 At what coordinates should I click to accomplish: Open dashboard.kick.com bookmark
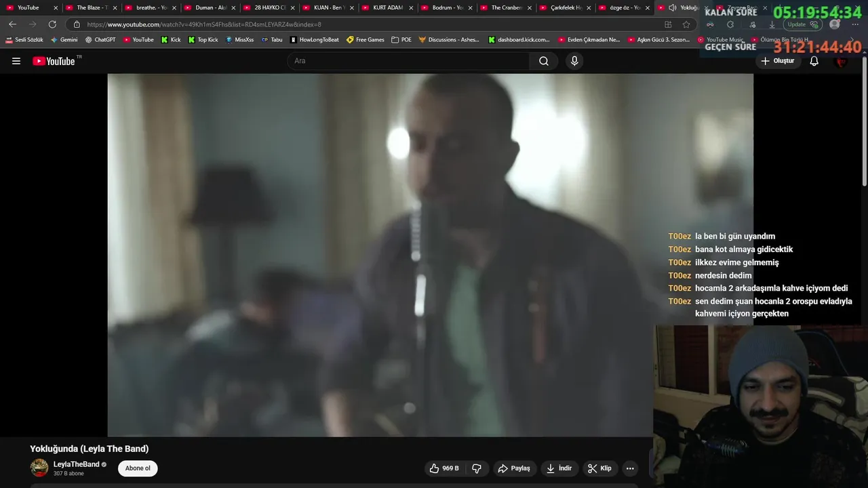(519, 40)
